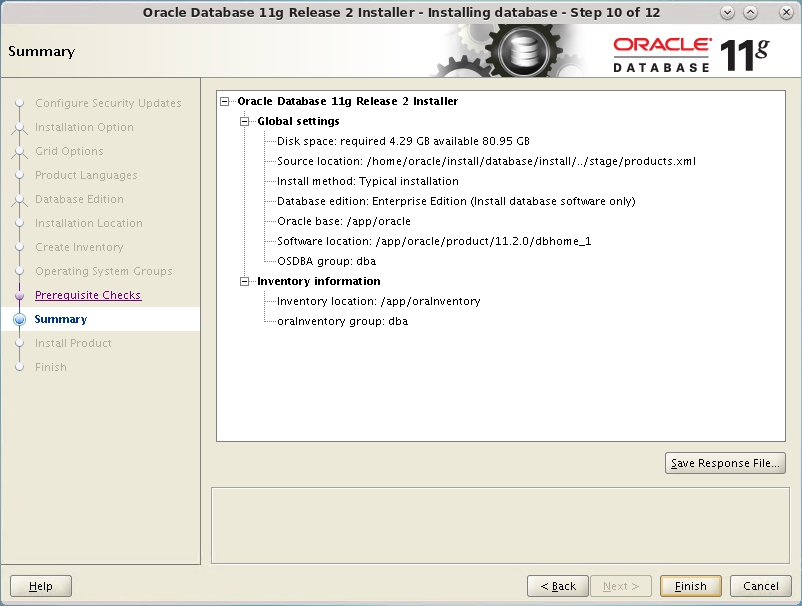Click the Installation Option branch icon

point(19,128)
